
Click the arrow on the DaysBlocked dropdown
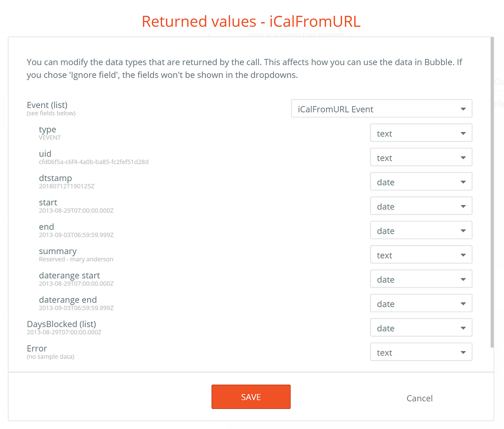coord(463,328)
